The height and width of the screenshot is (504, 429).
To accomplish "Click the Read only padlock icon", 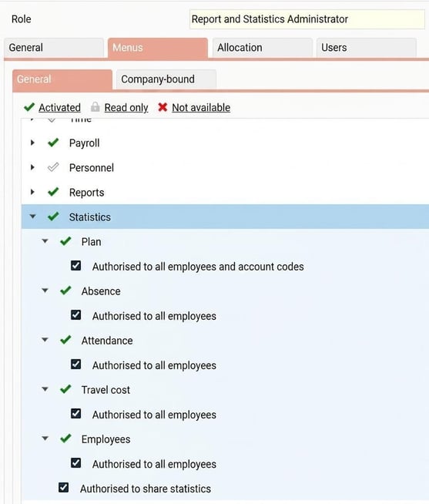I will click(95, 106).
